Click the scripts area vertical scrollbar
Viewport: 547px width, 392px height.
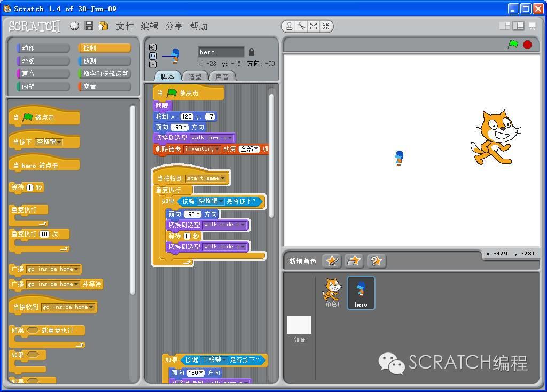pos(272,155)
